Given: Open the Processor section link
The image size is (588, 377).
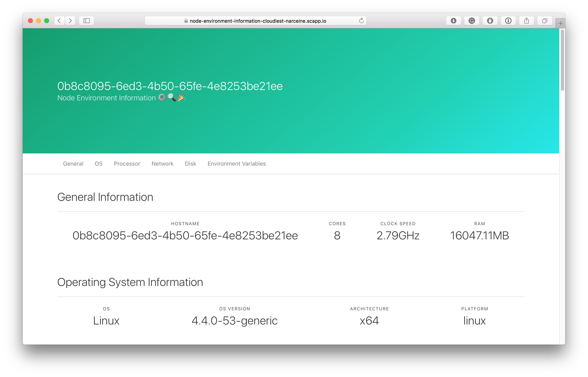Looking at the screenshot, I should pyautogui.click(x=127, y=164).
